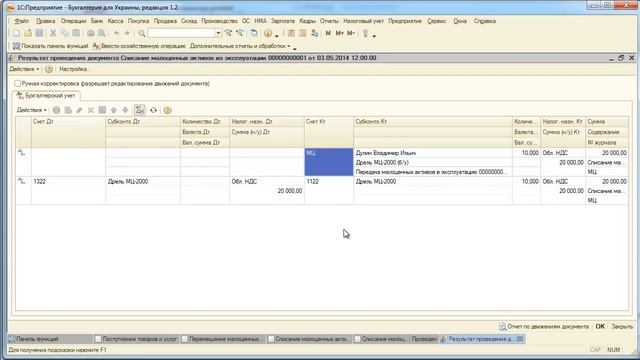Open Действия dropdown above the table
This screenshot has height=360, width=640.
tap(31, 110)
